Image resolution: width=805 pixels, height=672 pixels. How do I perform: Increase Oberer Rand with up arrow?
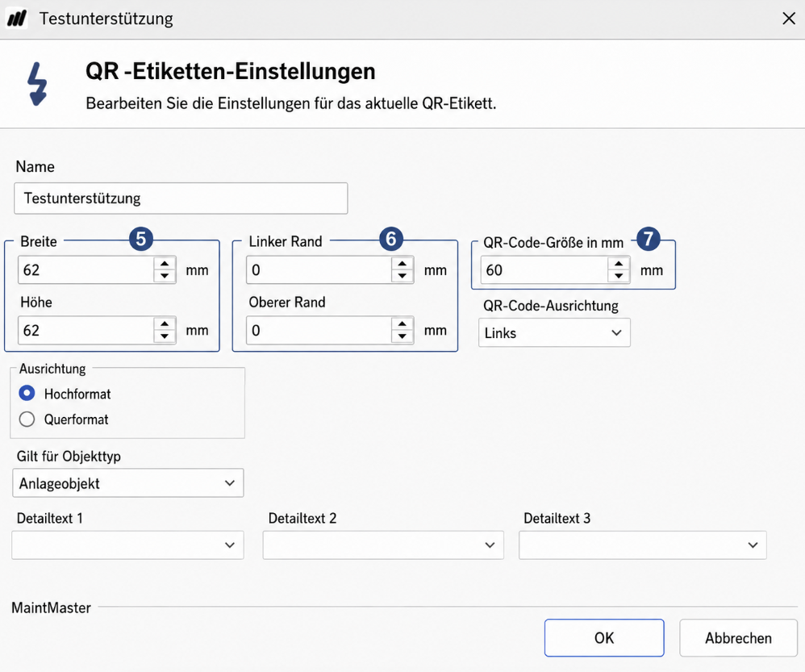click(x=402, y=323)
